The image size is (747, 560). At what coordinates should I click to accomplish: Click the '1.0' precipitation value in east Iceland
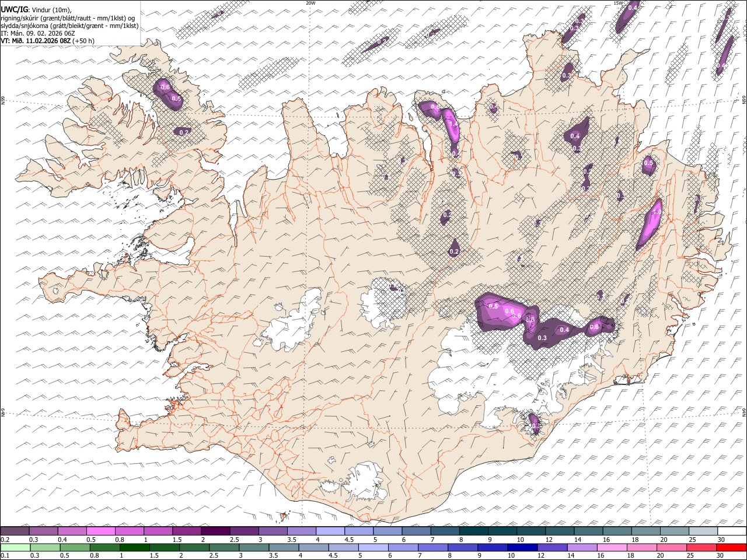(657, 212)
